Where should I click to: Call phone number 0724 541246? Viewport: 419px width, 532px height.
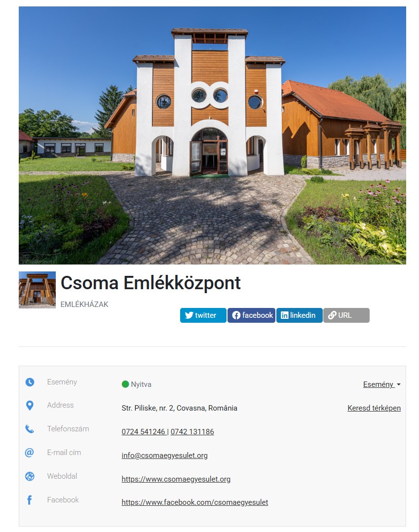[143, 431]
